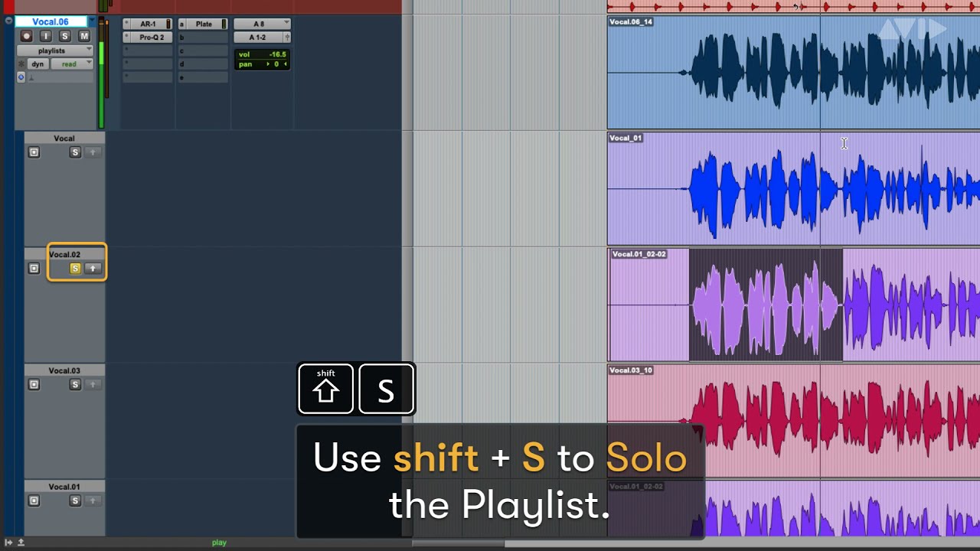
Task: Open the read automation mode selector
Action: [72, 64]
